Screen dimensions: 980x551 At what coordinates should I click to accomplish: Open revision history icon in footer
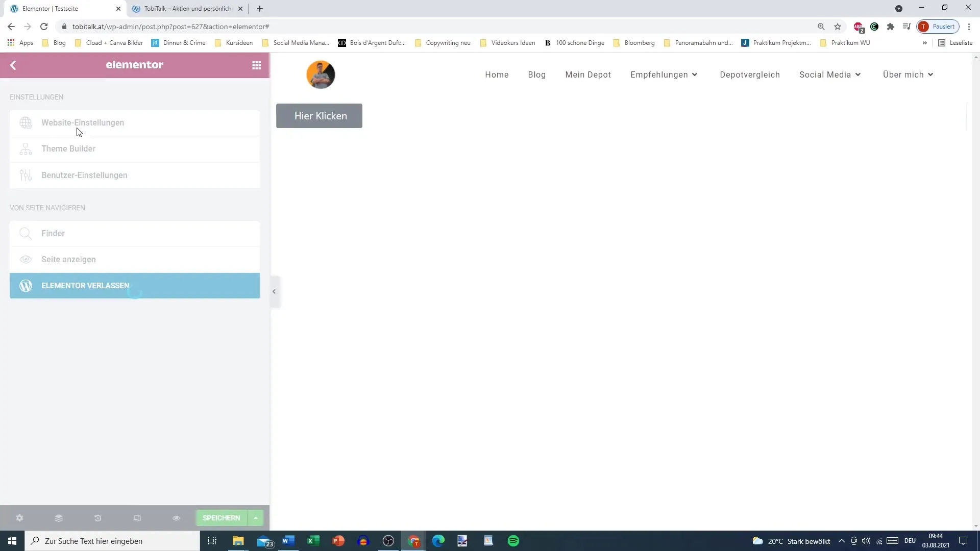tap(98, 518)
